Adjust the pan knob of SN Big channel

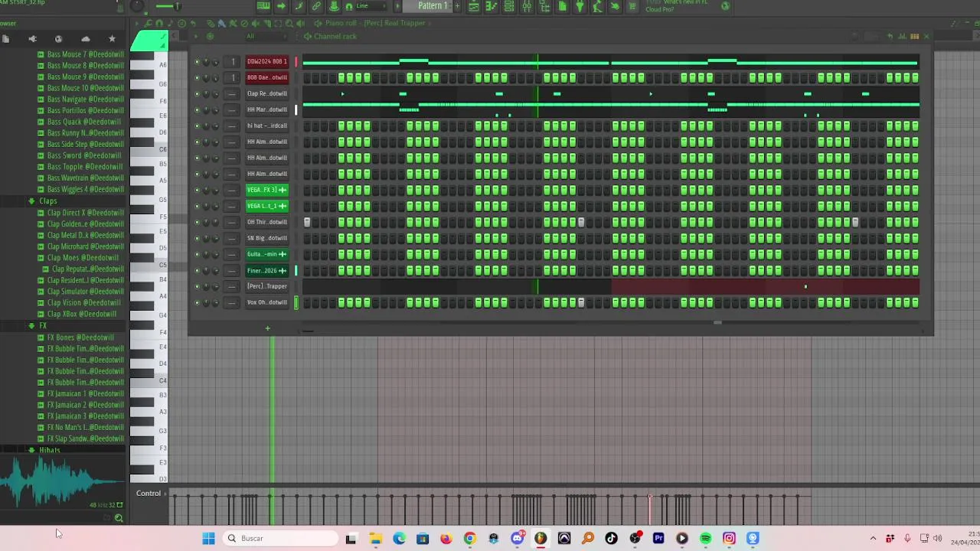[x=206, y=238]
